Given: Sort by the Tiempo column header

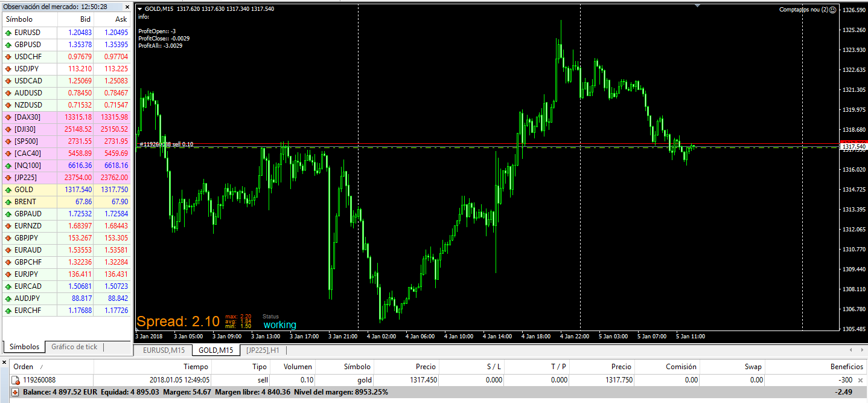Looking at the screenshot, I should coord(196,367).
